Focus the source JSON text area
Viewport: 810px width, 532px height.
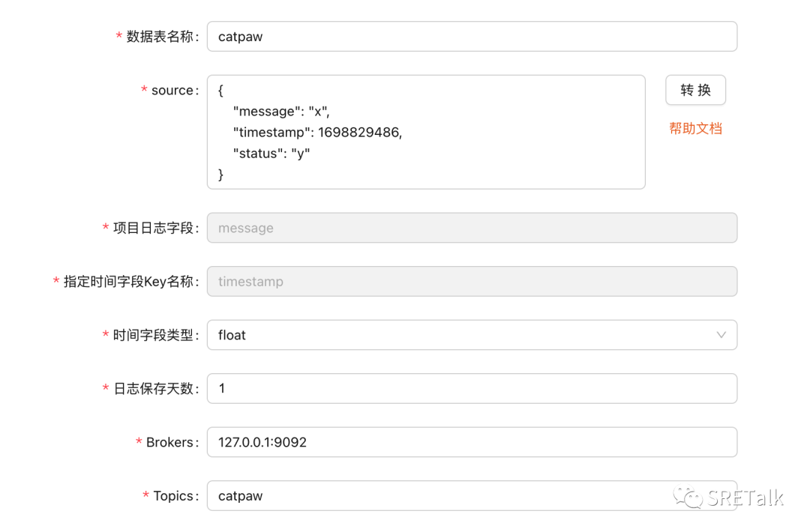pos(426,132)
